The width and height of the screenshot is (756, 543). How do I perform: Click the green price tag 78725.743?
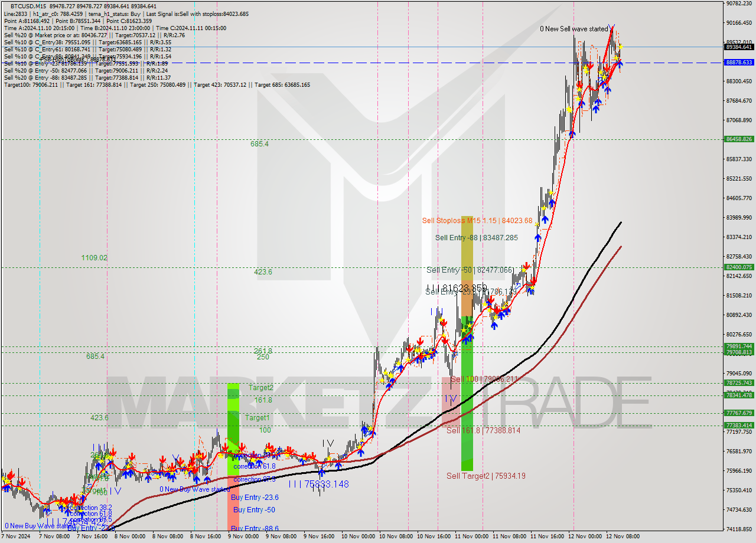pyautogui.click(x=738, y=383)
